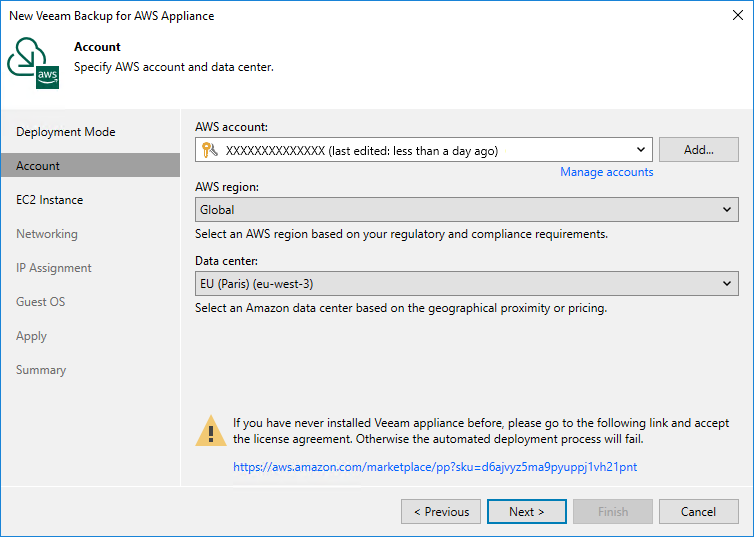Expand the AWS account dropdown
The image size is (755, 537).
pyautogui.click(x=641, y=151)
